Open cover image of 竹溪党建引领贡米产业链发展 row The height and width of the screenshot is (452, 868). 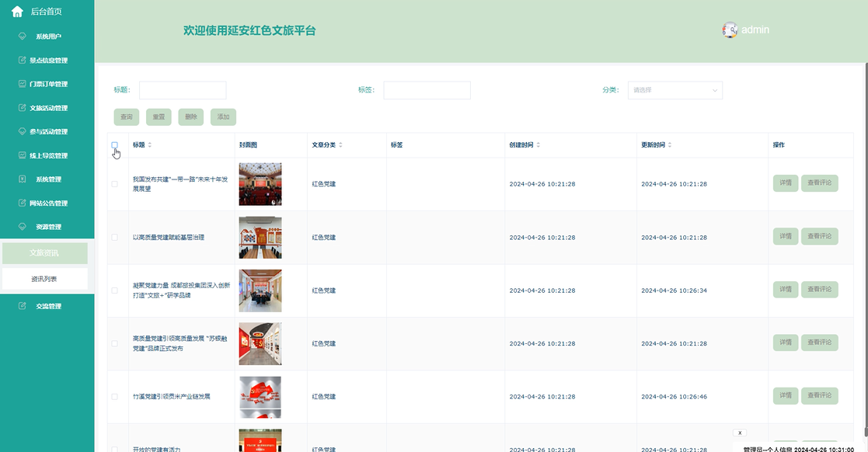tap(260, 397)
